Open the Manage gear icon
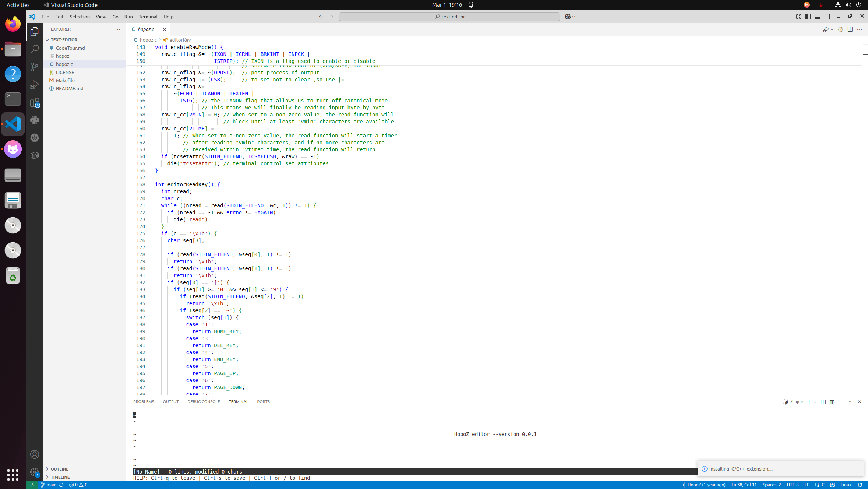Viewport: 868px width, 489px height. tap(35, 472)
